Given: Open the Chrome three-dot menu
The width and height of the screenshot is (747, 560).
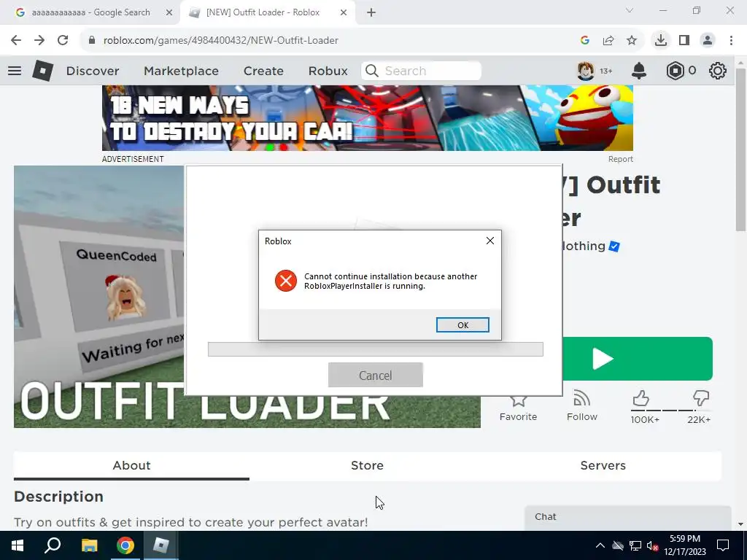Looking at the screenshot, I should pyautogui.click(x=731, y=41).
